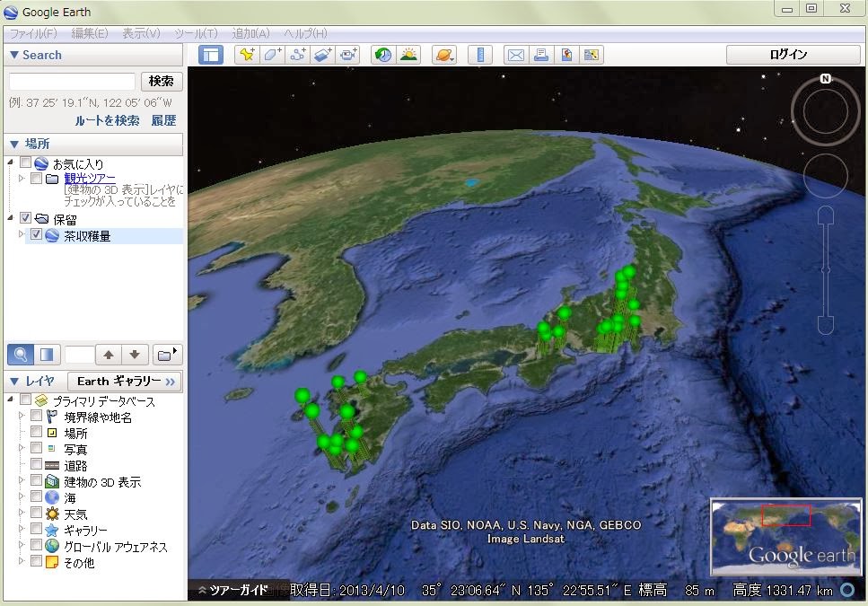Enable the 境界線や地名 layer checkbox

[37, 415]
